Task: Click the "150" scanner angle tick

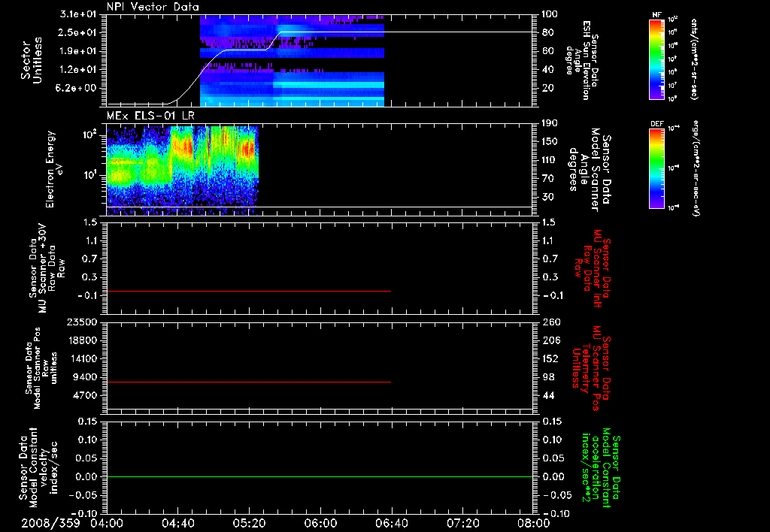Action: (550, 142)
